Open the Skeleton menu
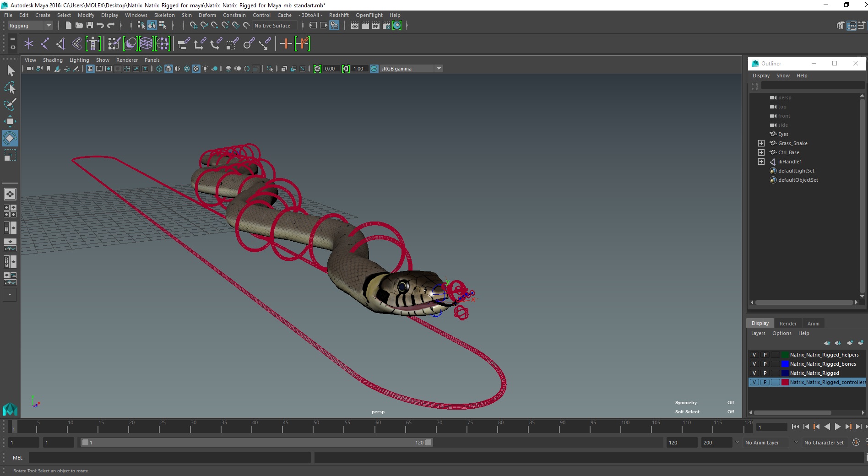This screenshot has width=868, height=476. pyautogui.click(x=164, y=15)
